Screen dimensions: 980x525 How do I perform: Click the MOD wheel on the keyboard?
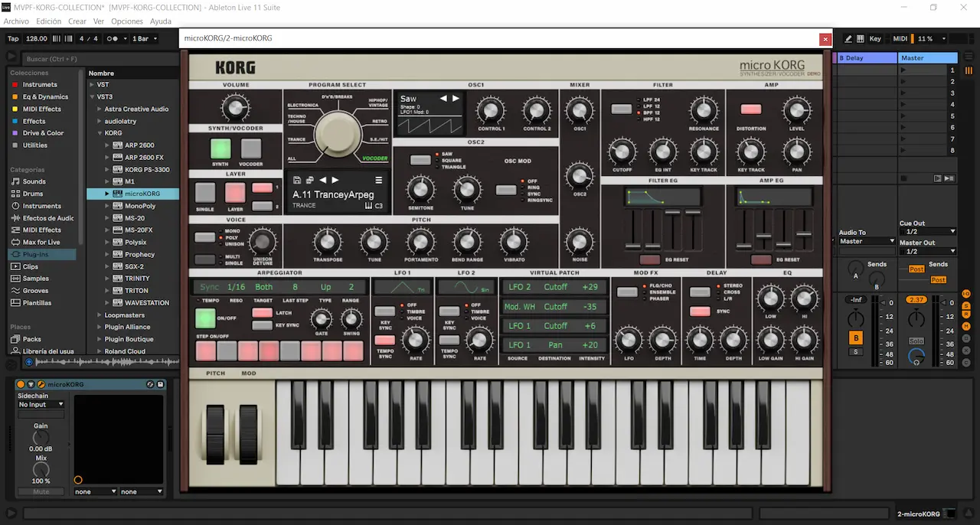point(248,435)
